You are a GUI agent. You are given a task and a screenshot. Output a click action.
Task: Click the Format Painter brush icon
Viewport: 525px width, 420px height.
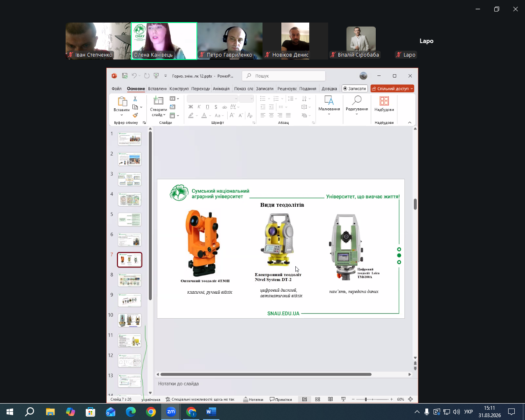pyautogui.click(x=135, y=115)
